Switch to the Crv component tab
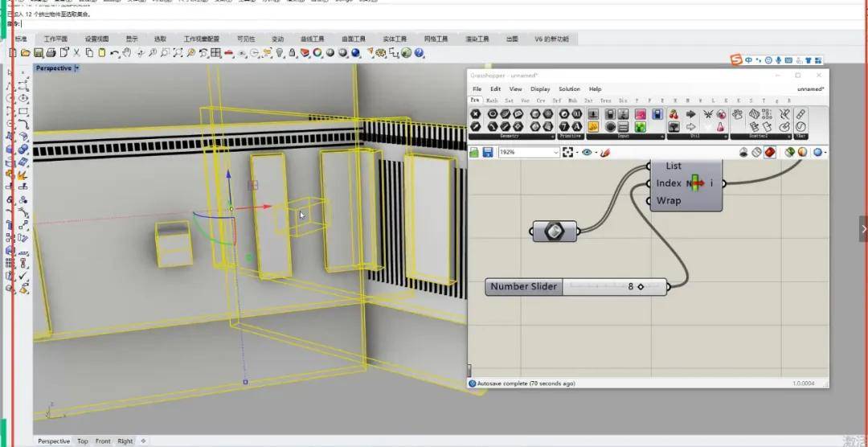 click(x=541, y=100)
